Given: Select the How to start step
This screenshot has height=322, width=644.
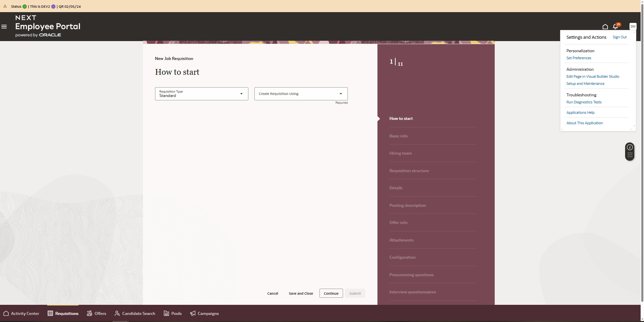Looking at the screenshot, I should point(401,119).
